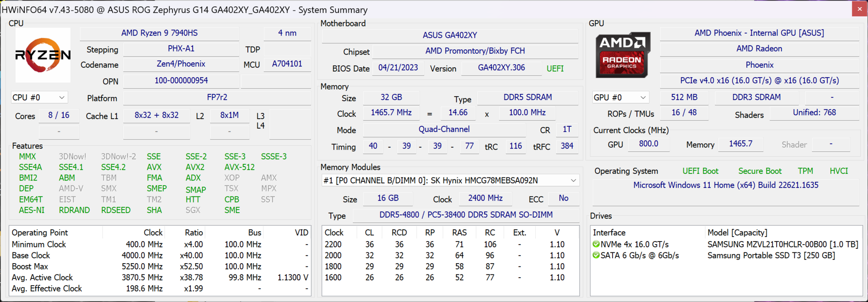Screen dimensions: 868x302
Task: Click the OPN value '100-000000954'
Action: [181, 81]
